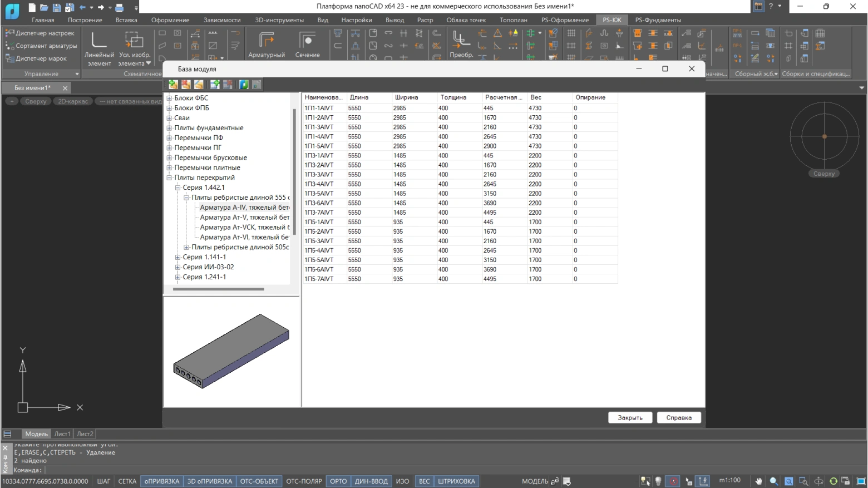Viewport: 868px width, 488px height.
Task: Toggle ОРТО mode in status bar
Action: [338, 481]
